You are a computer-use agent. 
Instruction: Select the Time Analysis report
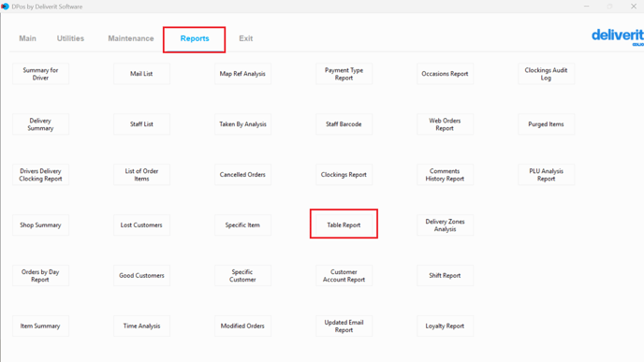coord(141,326)
